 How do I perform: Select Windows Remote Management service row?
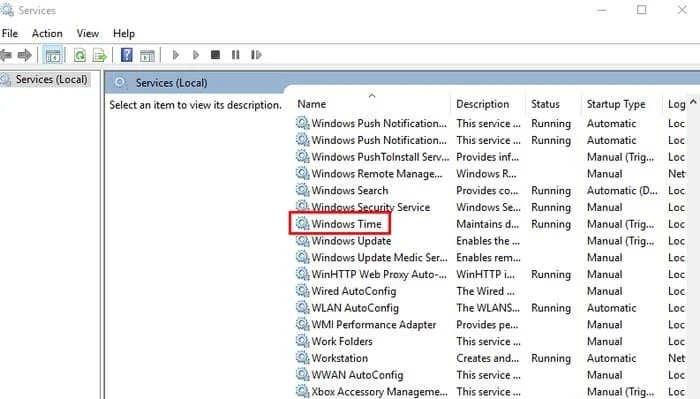[x=377, y=174]
